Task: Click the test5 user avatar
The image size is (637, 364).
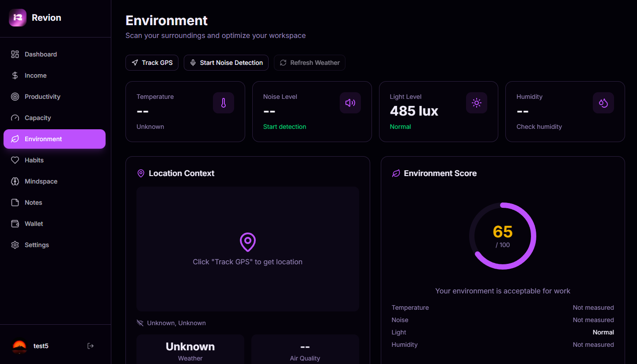Action: pos(19,346)
